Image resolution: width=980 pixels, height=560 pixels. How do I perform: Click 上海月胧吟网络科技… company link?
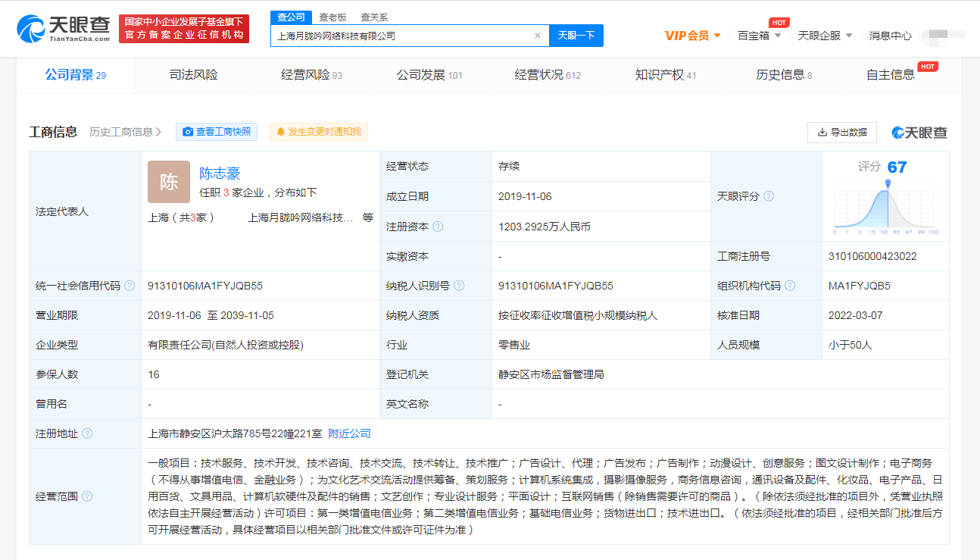click(301, 217)
